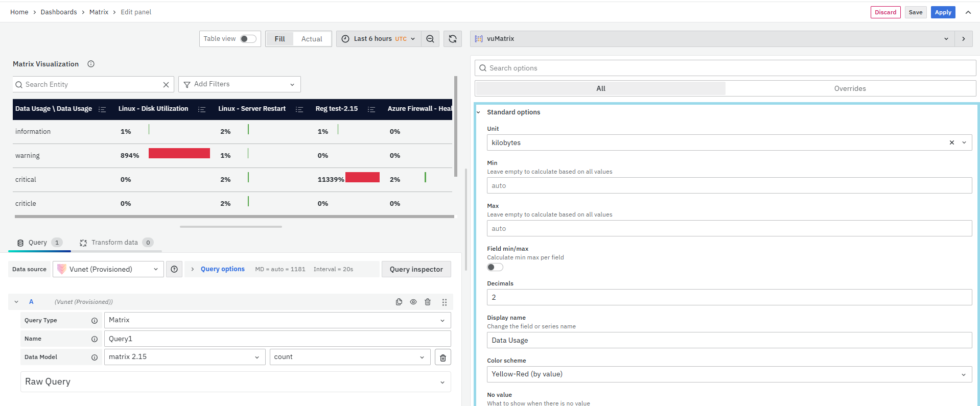Click the zoom out time range icon

430,39
